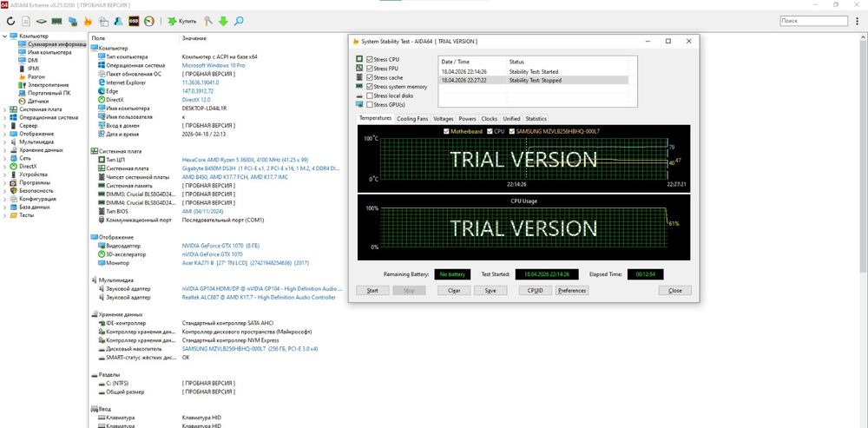Image resolution: width=868 pixels, height=428 pixels.
Task: Uncheck the Stress system memory checkbox
Action: (369, 86)
